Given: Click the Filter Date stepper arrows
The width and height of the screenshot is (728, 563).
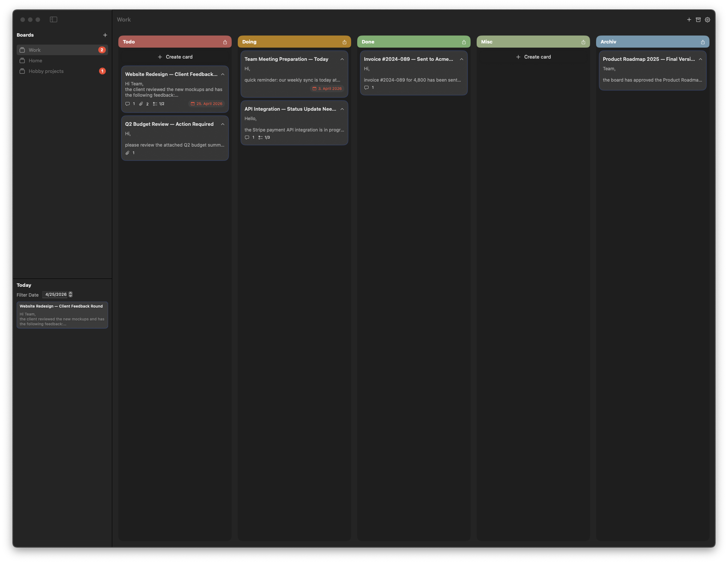Looking at the screenshot, I should click(70, 294).
